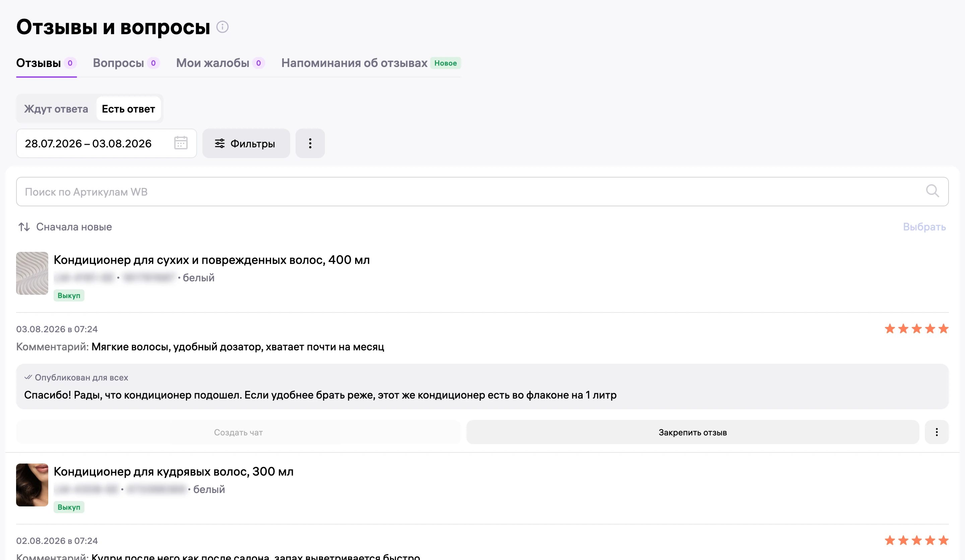Open the date range 28.07.2026 – 03.08.2026 field
965x560 pixels.
(x=107, y=143)
